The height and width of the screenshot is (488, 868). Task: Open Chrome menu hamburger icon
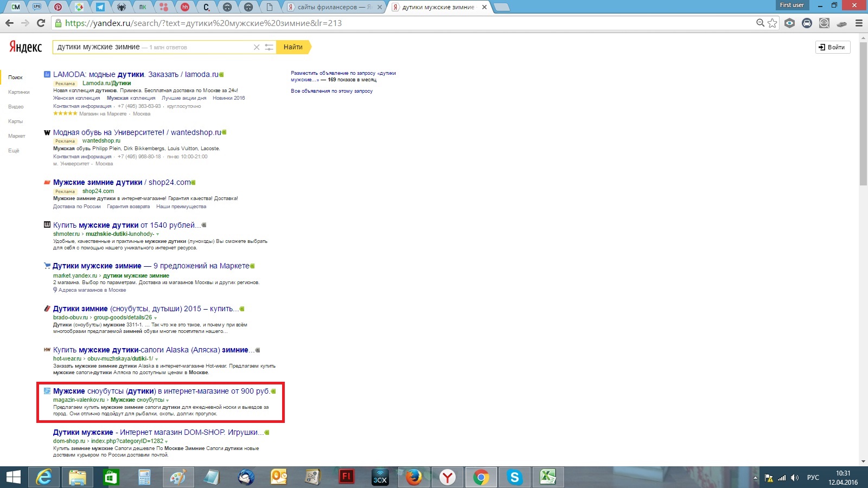click(x=859, y=23)
